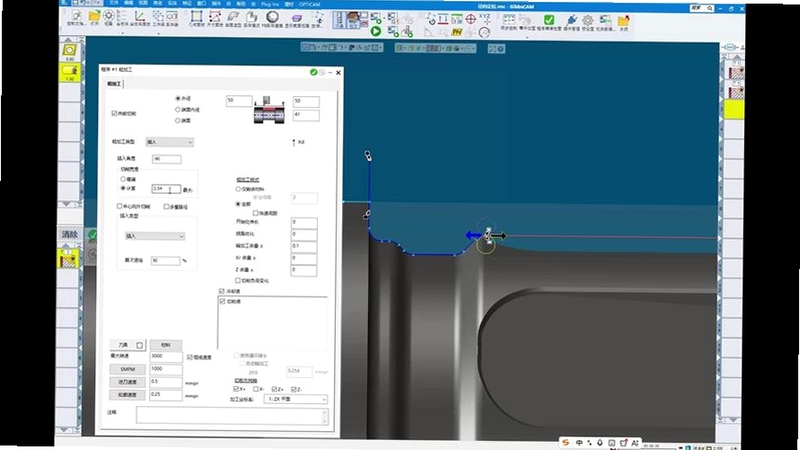Click the button left of 0.5 field
The image size is (800, 450).
[x=128, y=382]
